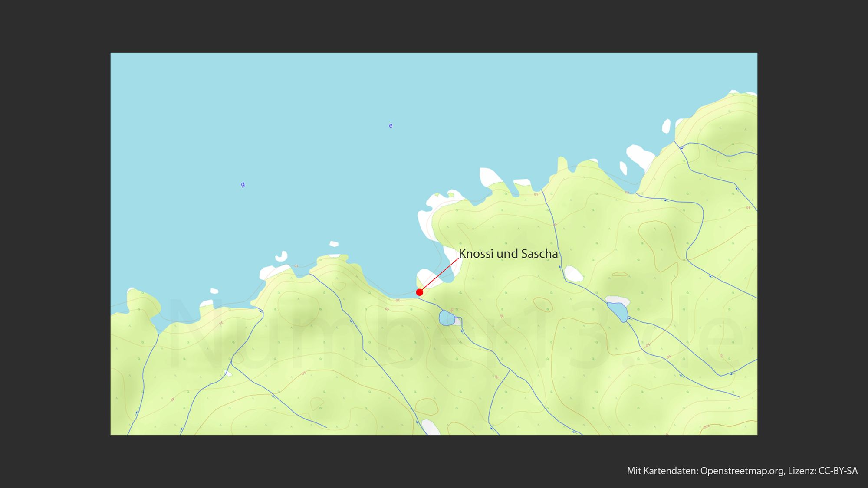Click the small 'g' letter in the water
Image resolution: width=868 pixels, height=488 pixels.
243,184
